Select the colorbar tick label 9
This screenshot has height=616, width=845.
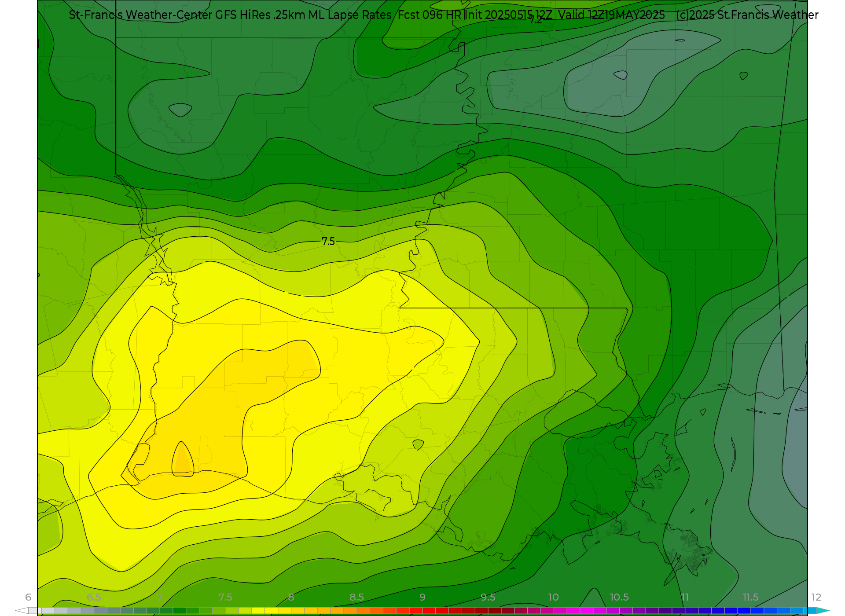(x=422, y=597)
